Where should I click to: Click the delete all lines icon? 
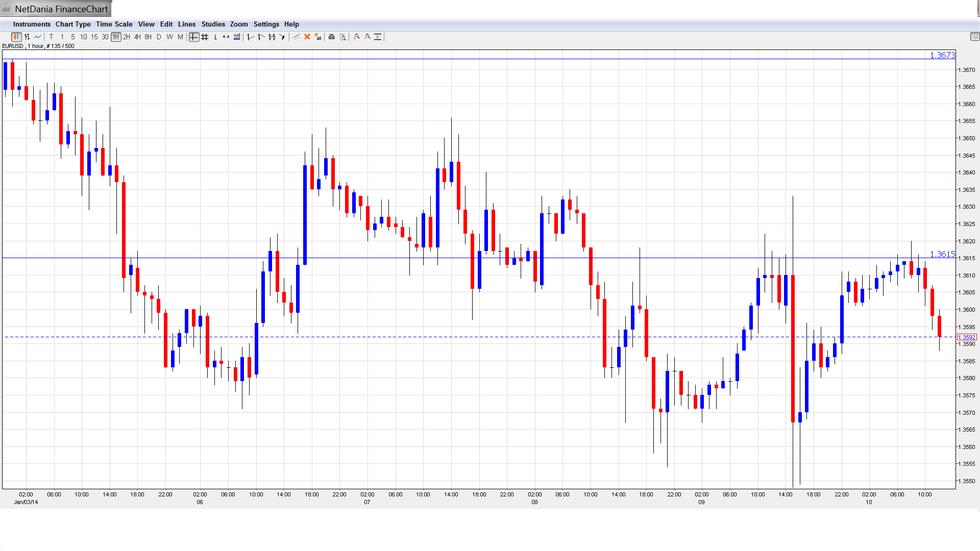pos(318,37)
